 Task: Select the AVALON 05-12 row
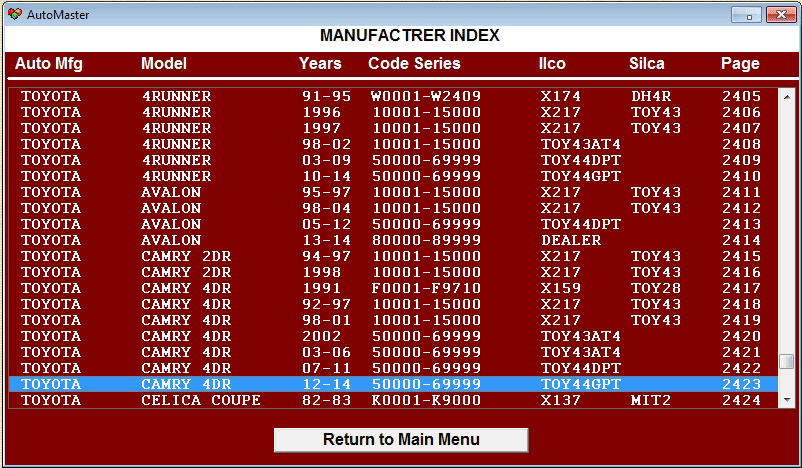point(393,224)
